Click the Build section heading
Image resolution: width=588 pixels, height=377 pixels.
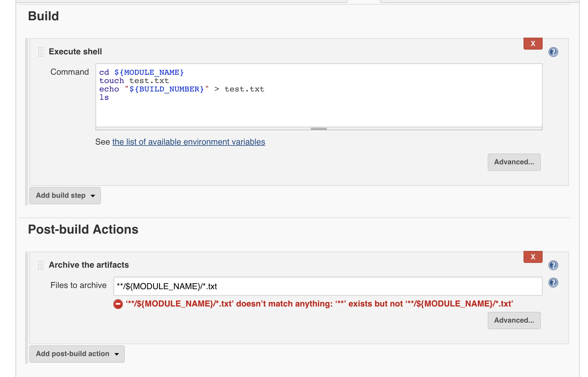coord(43,16)
